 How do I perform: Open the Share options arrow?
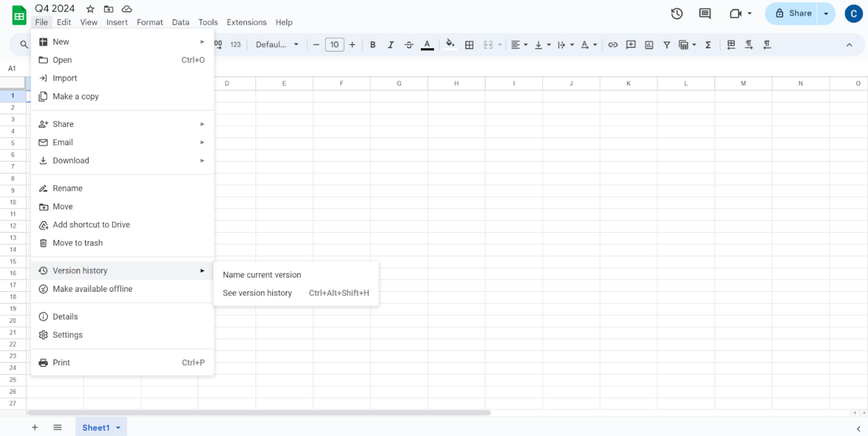(x=826, y=14)
